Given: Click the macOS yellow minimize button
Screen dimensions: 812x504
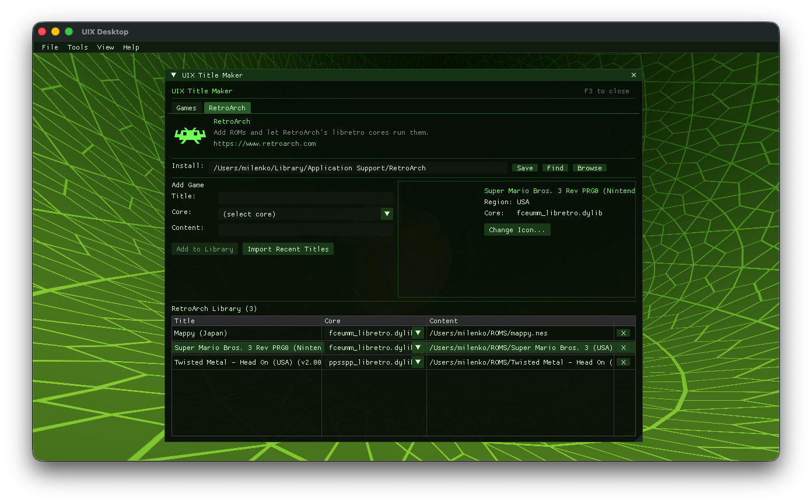Looking at the screenshot, I should click(55, 32).
